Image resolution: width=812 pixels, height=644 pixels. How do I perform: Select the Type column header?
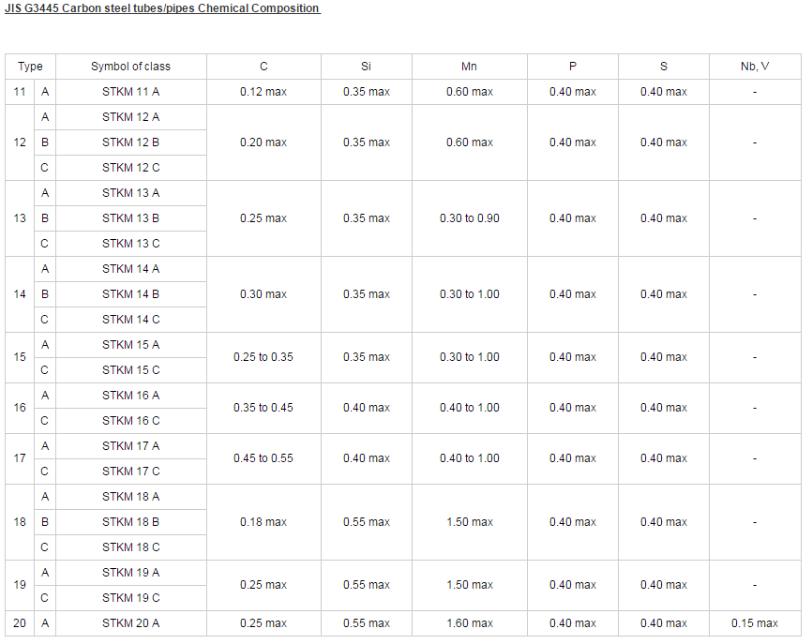point(30,67)
